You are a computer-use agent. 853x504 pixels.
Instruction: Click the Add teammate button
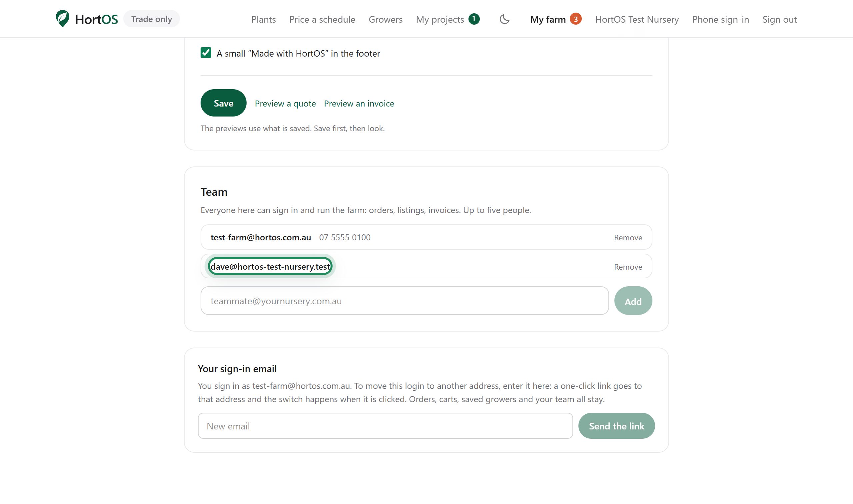click(x=633, y=301)
